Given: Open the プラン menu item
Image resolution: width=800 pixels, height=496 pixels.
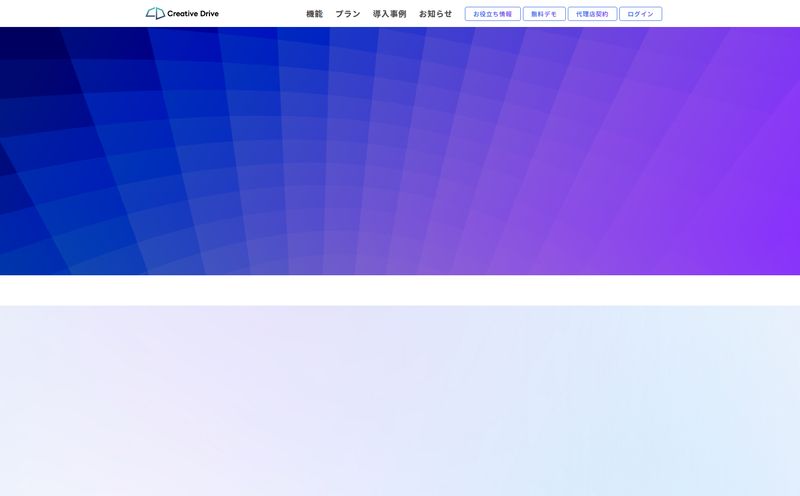Looking at the screenshot, I should pos(347,14).
